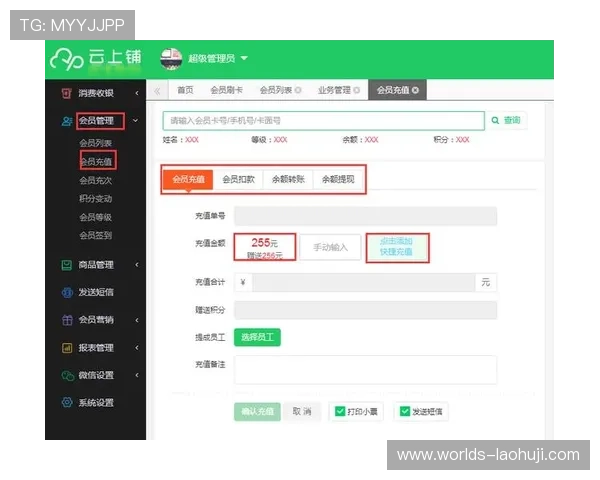Click the 消费收银 sidebar icon
The width and height of the screenshot is (600, 480).
click(x=67, y=93)
